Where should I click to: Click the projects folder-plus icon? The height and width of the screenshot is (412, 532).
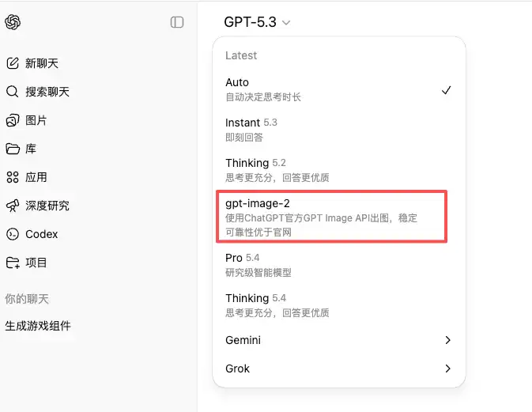point(13,263)
